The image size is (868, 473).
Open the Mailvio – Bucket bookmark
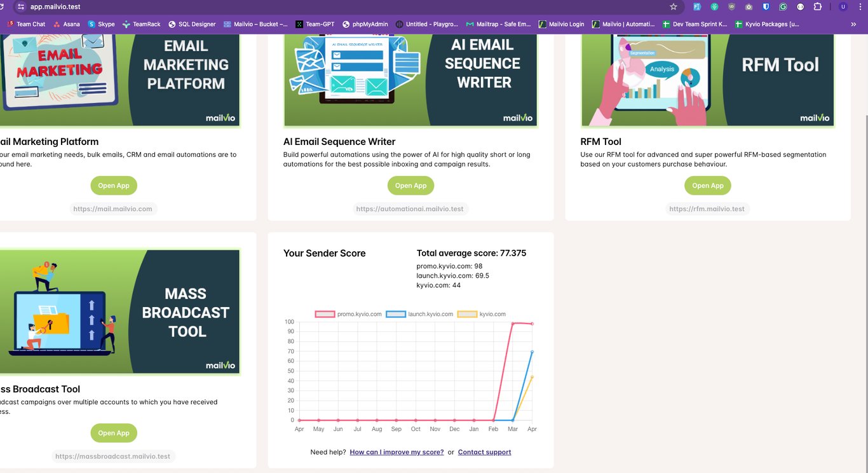255,24
